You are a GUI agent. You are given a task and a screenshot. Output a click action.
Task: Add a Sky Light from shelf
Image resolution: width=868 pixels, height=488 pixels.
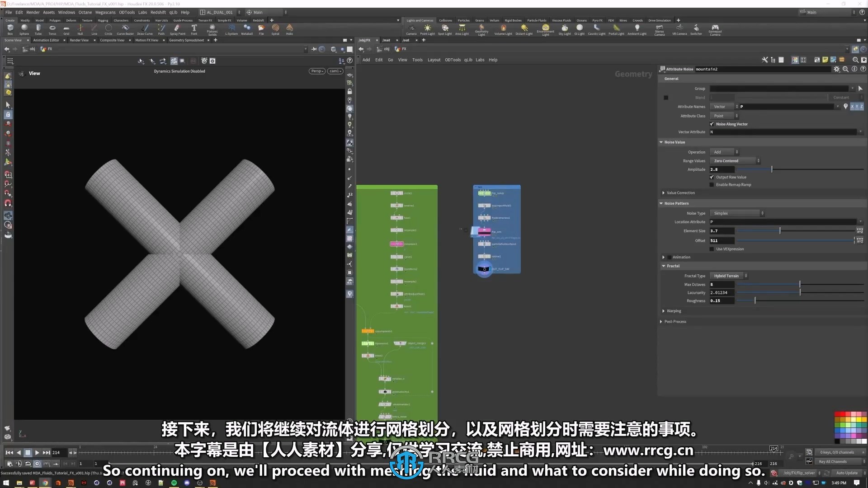(565, 29)
